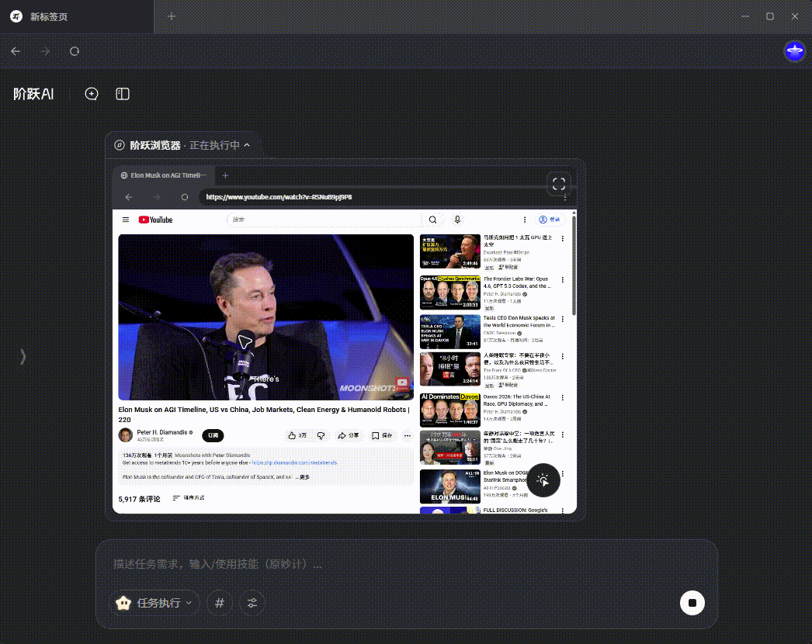Image resolution: width=812 pixels, height=644 pixels.
Task: Open the blue profile avatar icon
Action: pos(794,51)
